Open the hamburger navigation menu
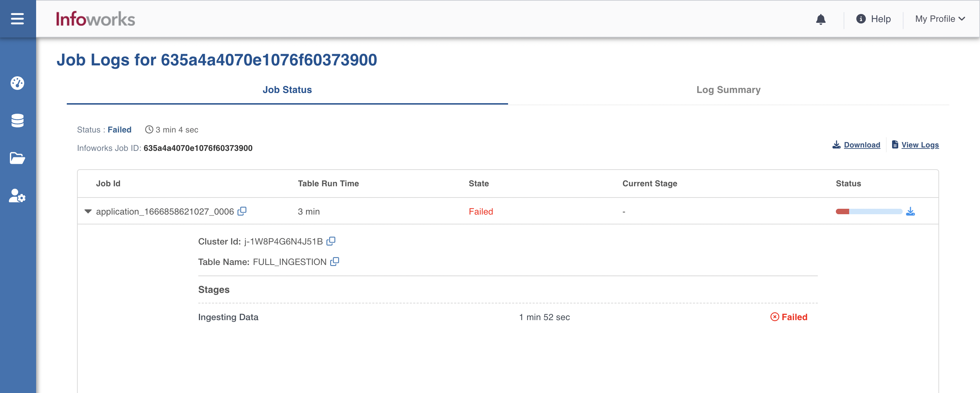The image size is (980, 393). point(17,19)
